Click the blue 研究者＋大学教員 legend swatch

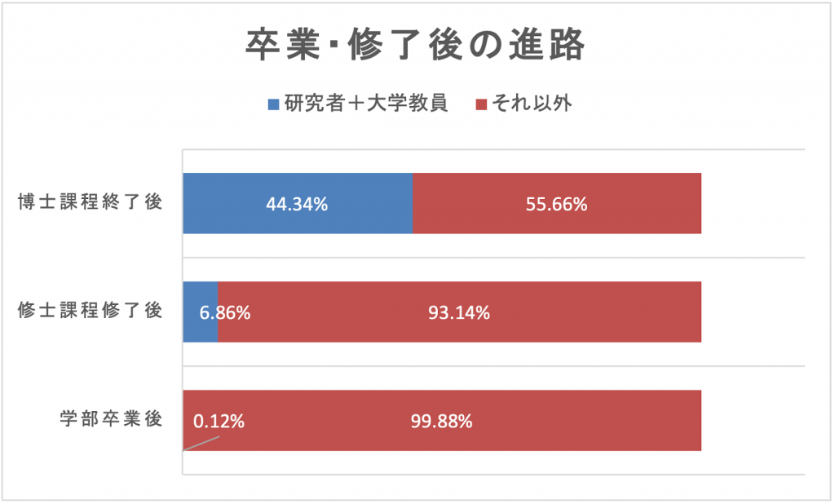pyautogui.click(x=274, y=104)
